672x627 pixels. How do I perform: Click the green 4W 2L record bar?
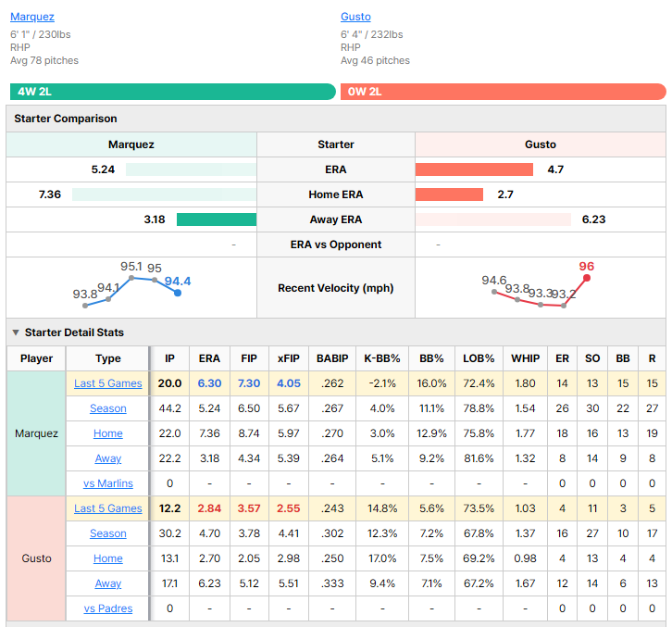point(173,92)
